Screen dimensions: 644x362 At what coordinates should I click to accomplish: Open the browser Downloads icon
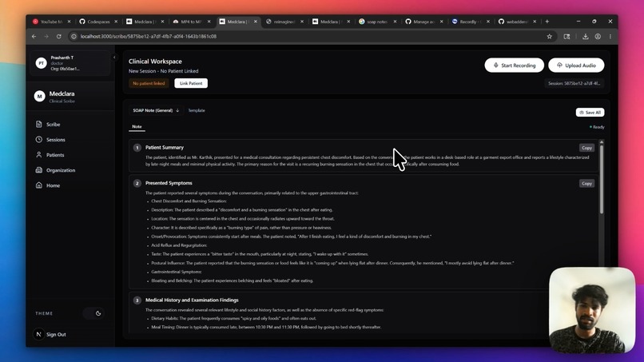585,37
